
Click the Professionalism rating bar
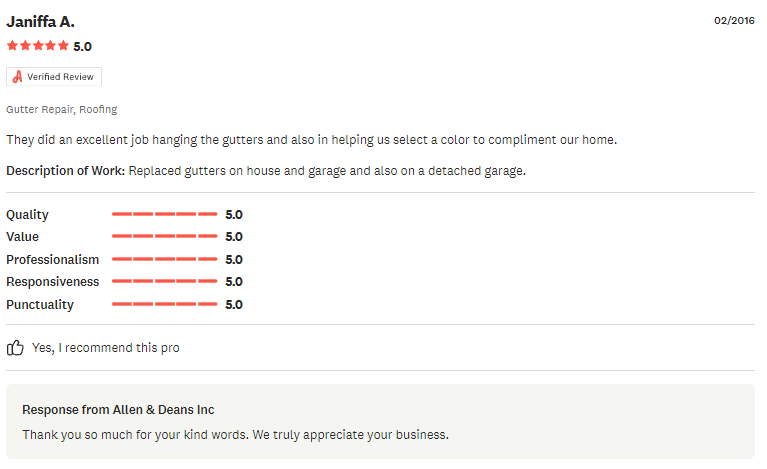164,259
